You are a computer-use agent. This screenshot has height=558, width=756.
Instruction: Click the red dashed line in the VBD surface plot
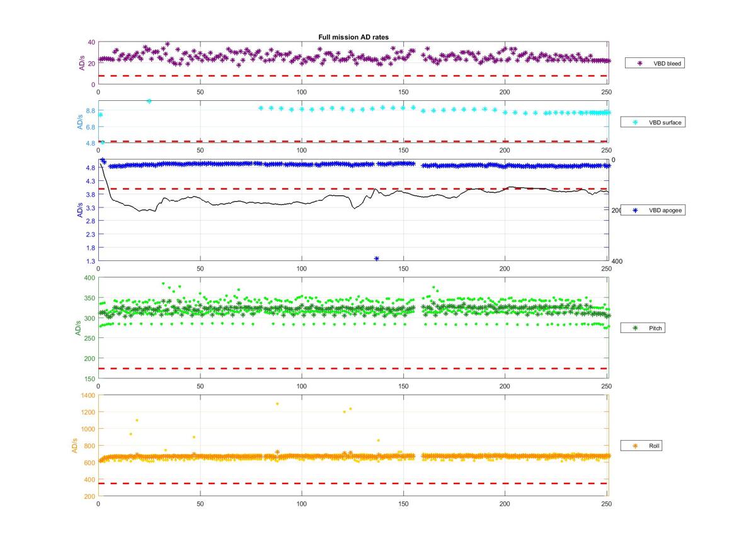pos(353,141)
